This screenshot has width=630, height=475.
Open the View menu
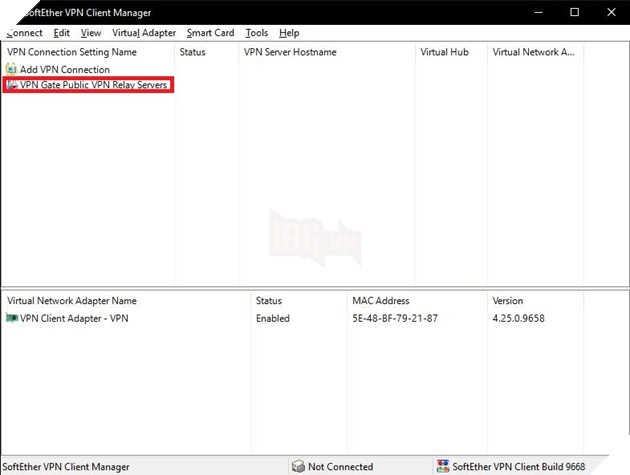click(x=91, y=33)
